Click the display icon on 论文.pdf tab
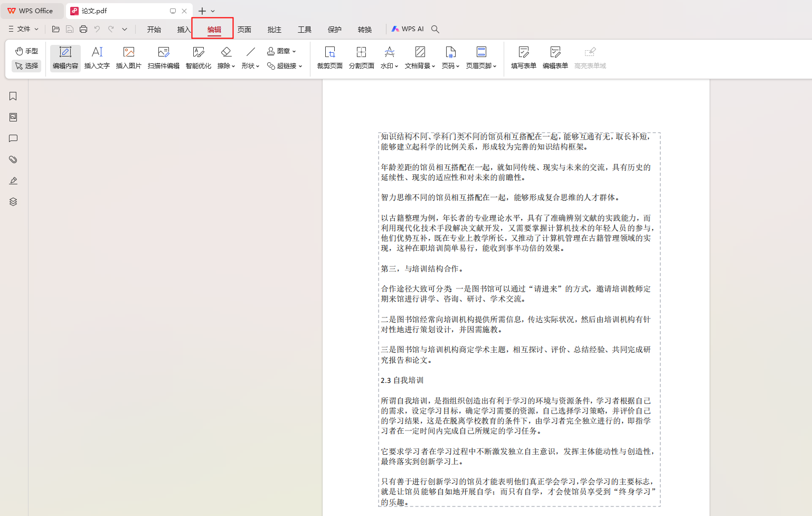This screenshot has width=812, height=516. click(x=173, y=11)
